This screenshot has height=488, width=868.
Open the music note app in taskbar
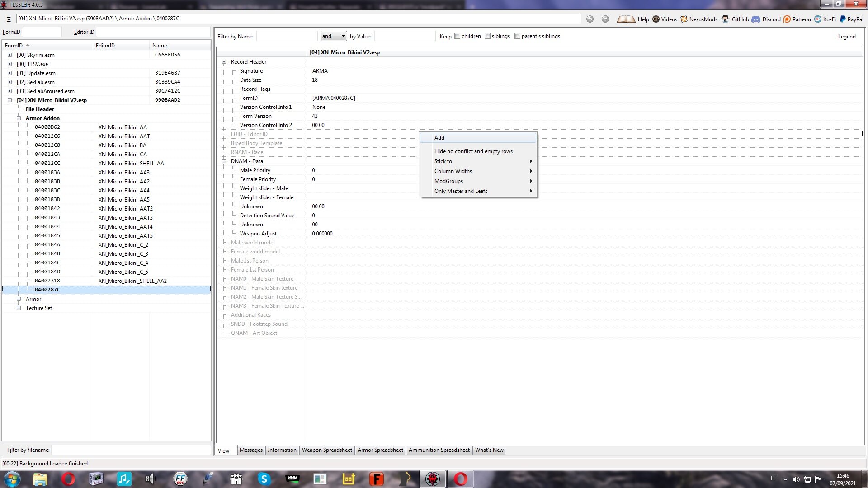pyautogui.click(x=124, y=479)
